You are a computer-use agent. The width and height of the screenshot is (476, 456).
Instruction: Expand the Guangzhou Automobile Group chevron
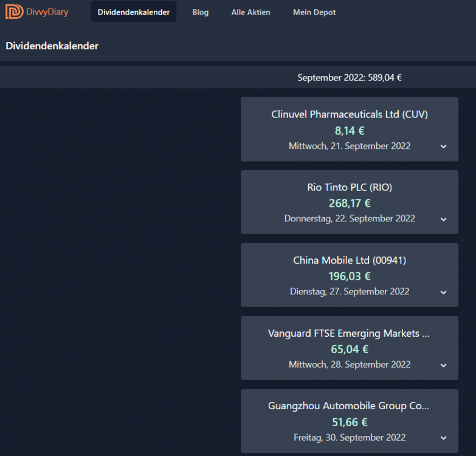tap(444, 438)
